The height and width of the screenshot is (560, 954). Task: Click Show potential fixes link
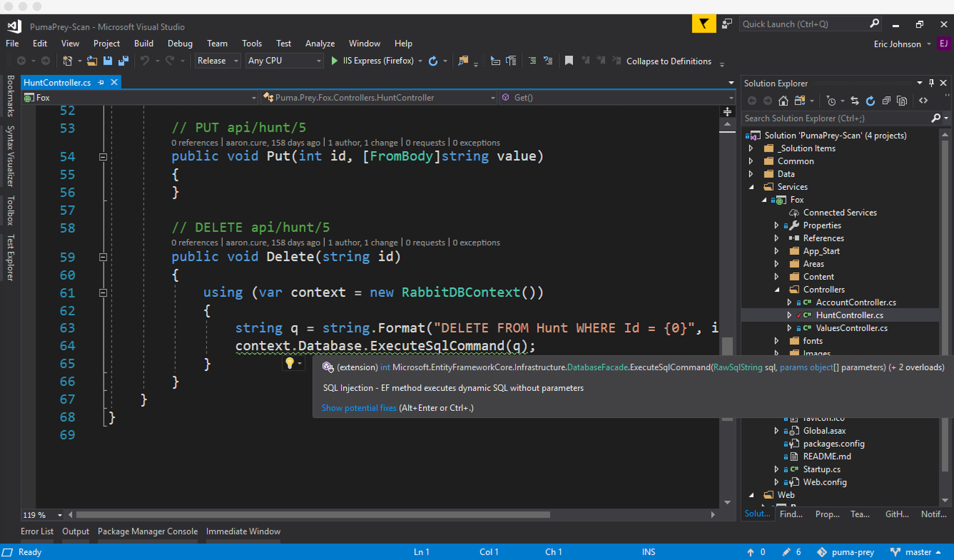pos(358,408)
